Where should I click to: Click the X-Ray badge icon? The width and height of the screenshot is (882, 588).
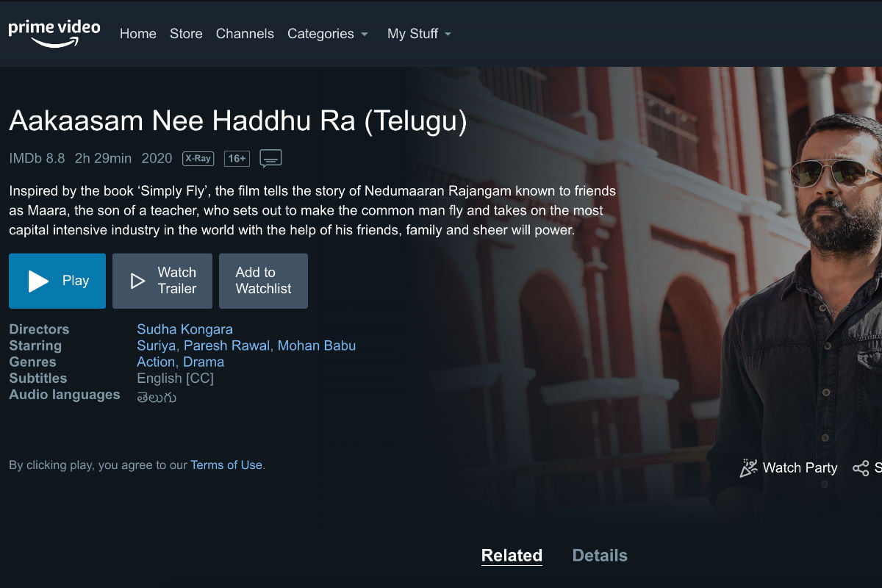click(198, 158)
